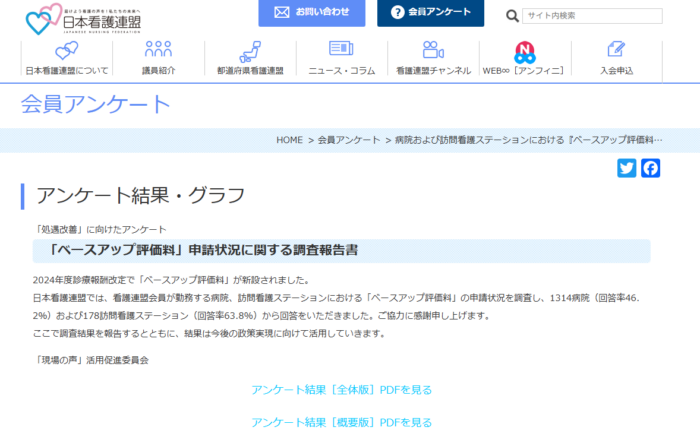This screenshot has width=700, height=443.
Task: Open アンケート結果［全体版］PDF link
Action: 342,389
